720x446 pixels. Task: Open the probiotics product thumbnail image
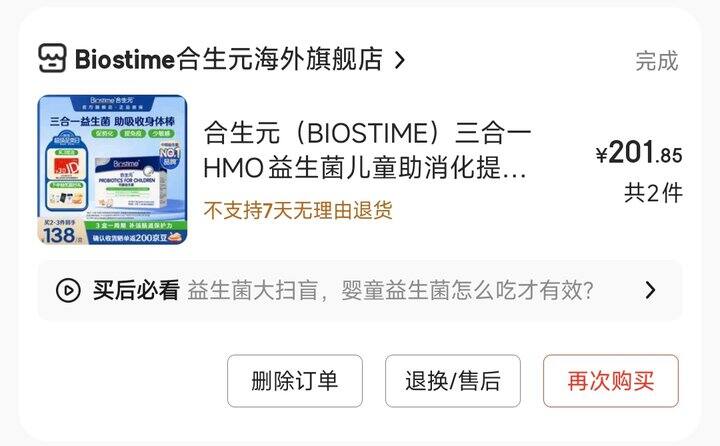click(x=112, y=169)
